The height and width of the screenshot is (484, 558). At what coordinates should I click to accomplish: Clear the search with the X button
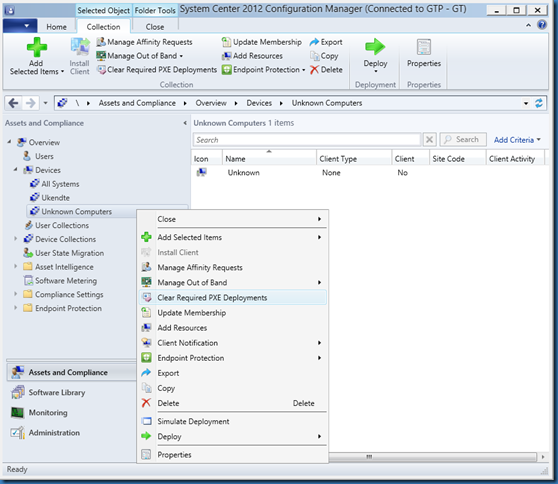[x=430, y=140]
